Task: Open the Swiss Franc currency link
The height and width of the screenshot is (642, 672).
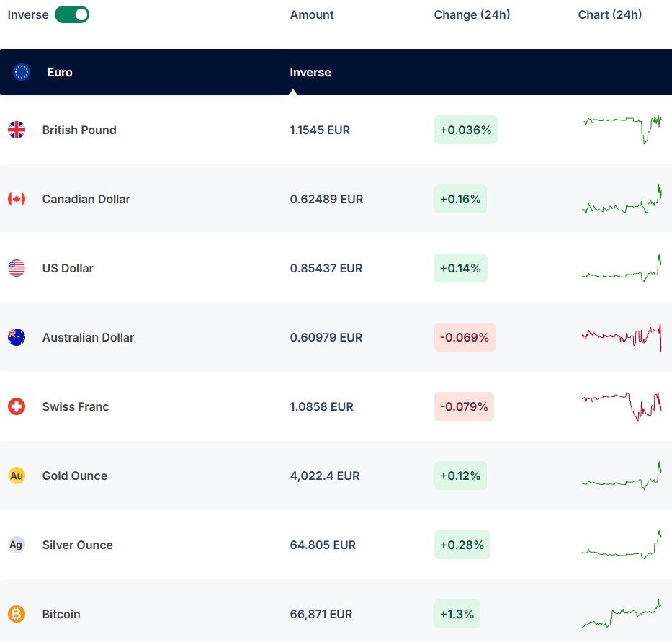Action: tap(76, 406)
